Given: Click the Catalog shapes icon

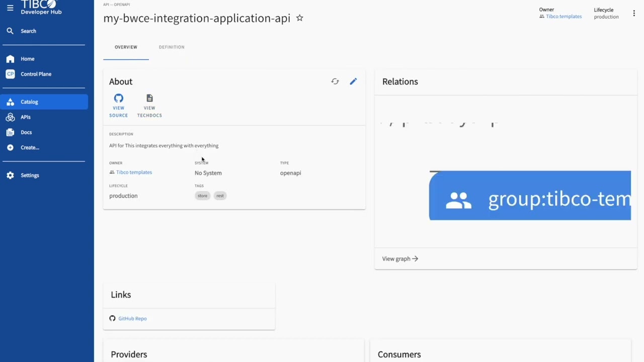Looking at the screenshot, I should pos(10,102).
